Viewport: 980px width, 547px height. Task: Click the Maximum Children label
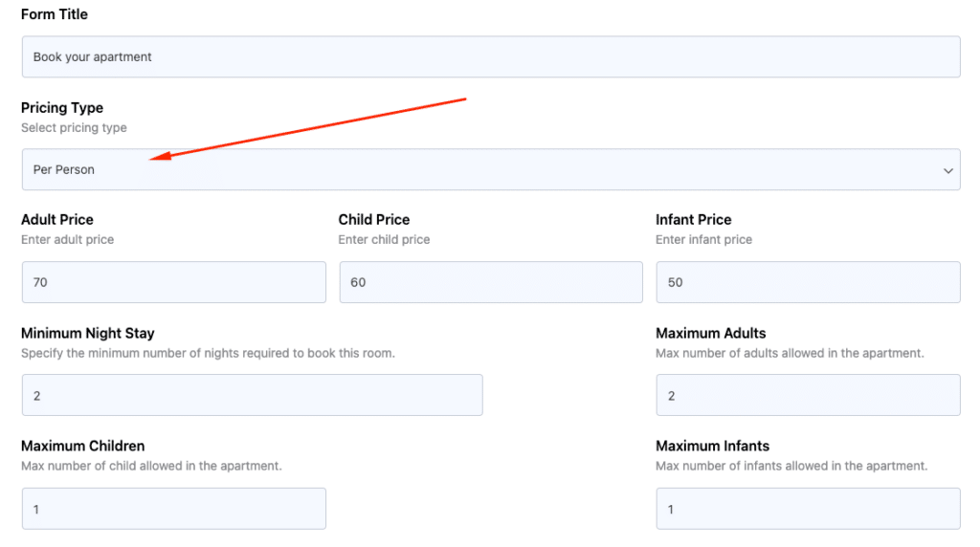click(x=82, y=446)
